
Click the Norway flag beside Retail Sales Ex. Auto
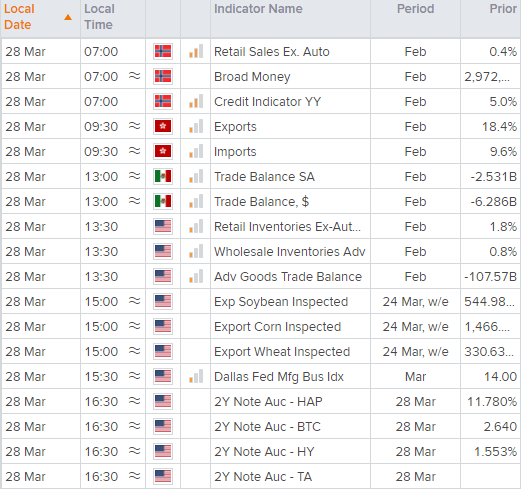pyautogui.click(x=163, y=52)
